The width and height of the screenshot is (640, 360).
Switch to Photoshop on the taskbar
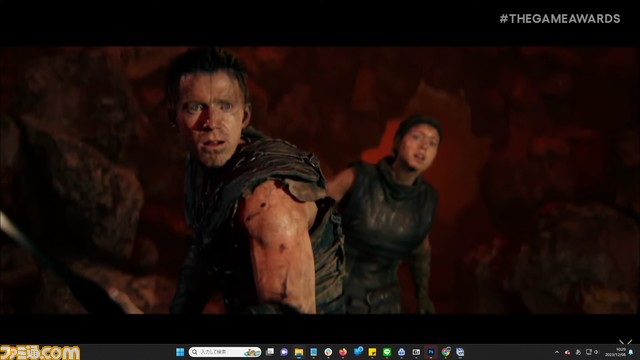(x=431, y=352)
